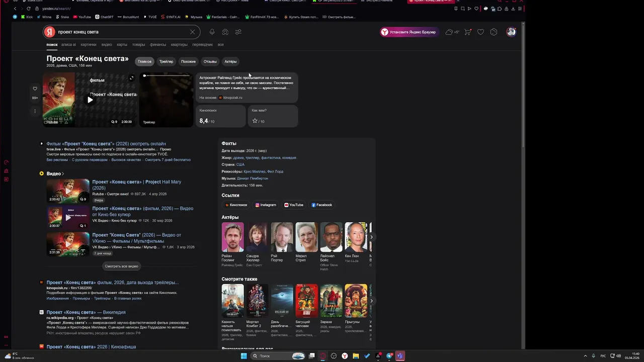Click director link 'Крис Миллер'

tap(254, 171)
